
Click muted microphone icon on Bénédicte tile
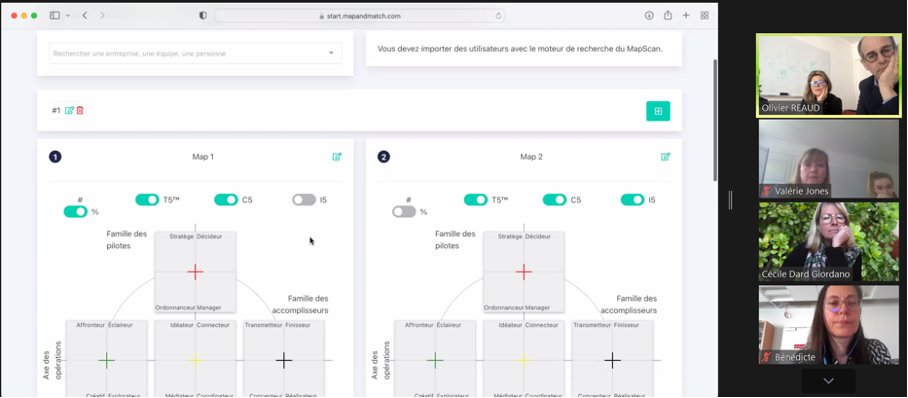[767, 357]
